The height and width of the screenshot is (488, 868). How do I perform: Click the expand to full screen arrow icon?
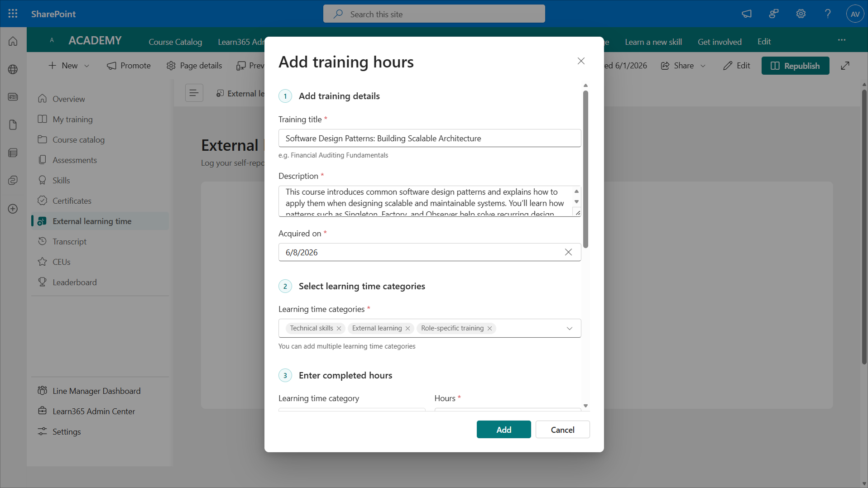[845, 66]
